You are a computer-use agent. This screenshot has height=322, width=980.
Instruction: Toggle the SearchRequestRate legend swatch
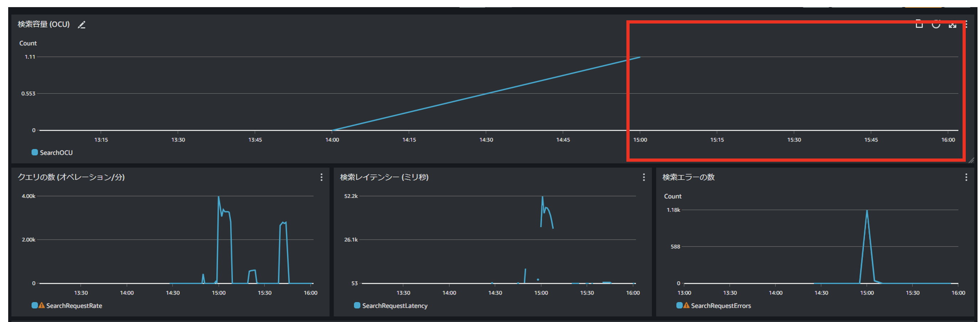(35, 306)
